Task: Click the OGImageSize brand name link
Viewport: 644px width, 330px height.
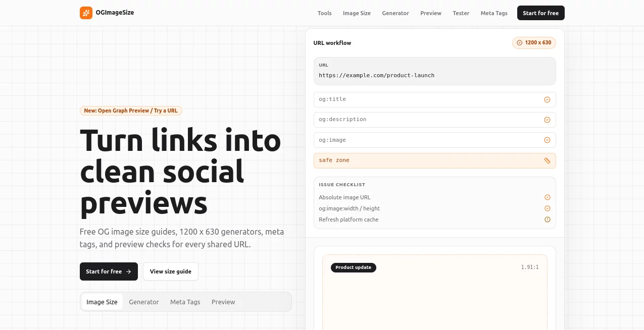Action: (115, 13)
